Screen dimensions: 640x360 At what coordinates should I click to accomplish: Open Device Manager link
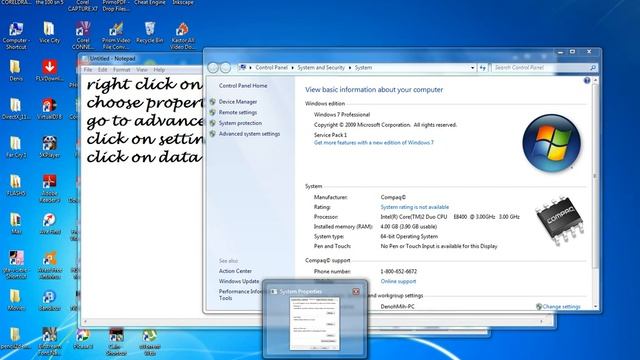click(x=238, y=102)
